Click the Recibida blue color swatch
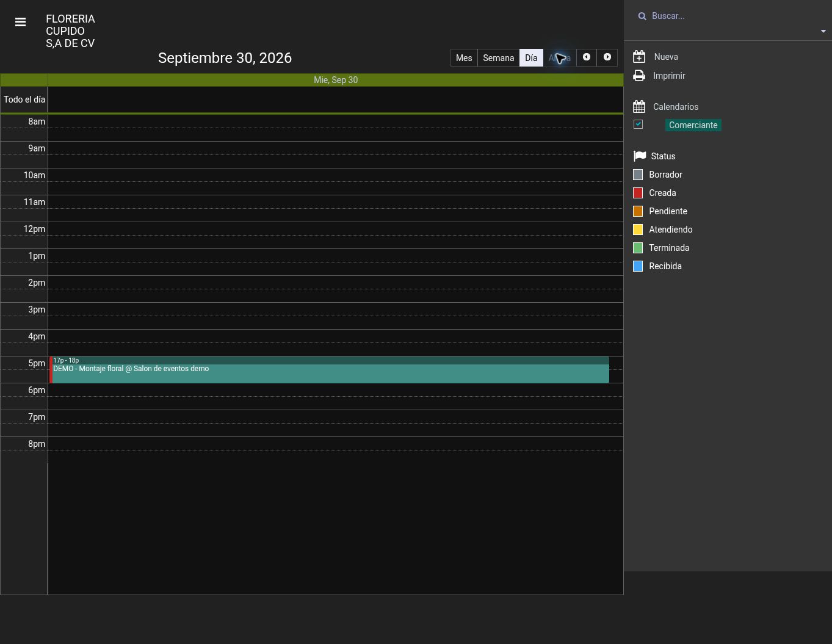 [638, 266]
